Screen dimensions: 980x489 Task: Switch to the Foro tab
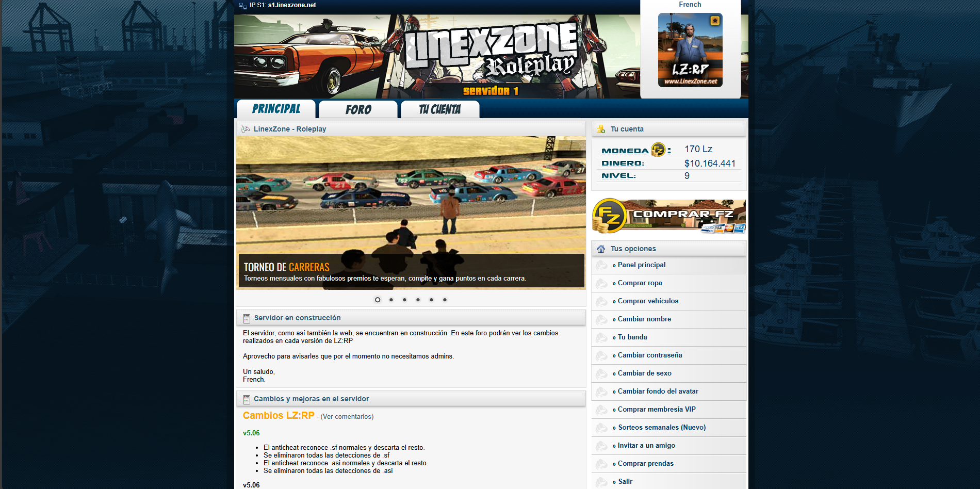pyautogui.click(x=358, y=109)
